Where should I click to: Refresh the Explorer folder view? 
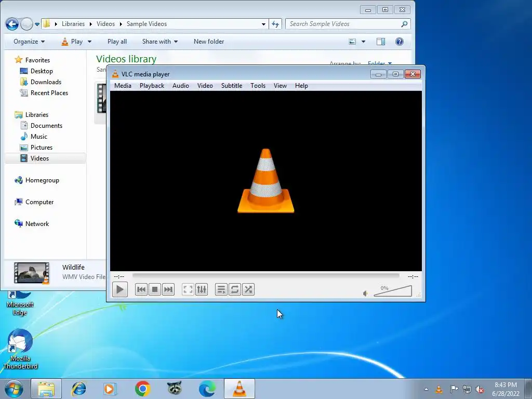[275, 24]
